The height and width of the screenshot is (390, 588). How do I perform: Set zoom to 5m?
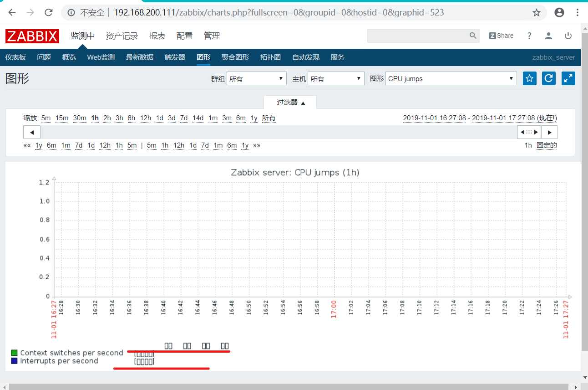tap(46, 118)
